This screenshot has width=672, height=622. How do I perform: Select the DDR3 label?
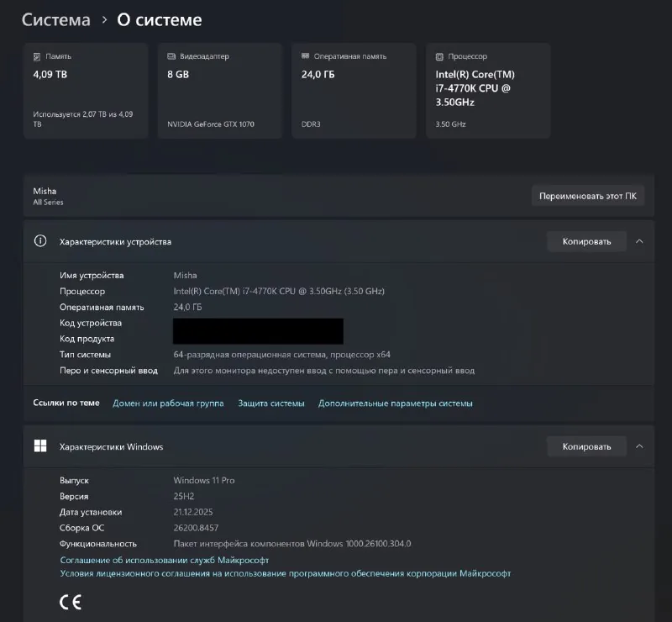tap(311, 124)
